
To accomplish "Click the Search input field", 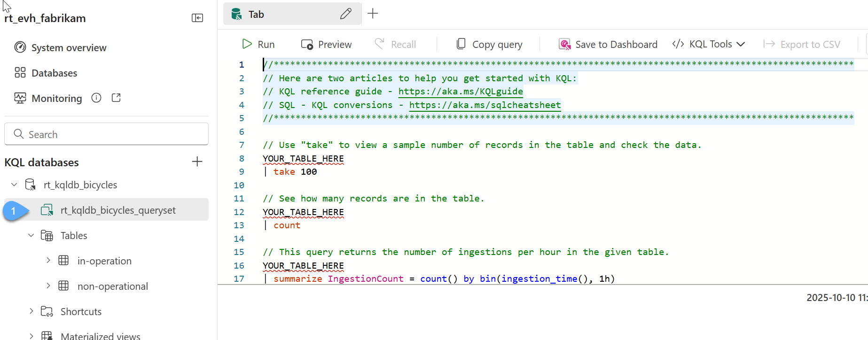I will point(106,134).
